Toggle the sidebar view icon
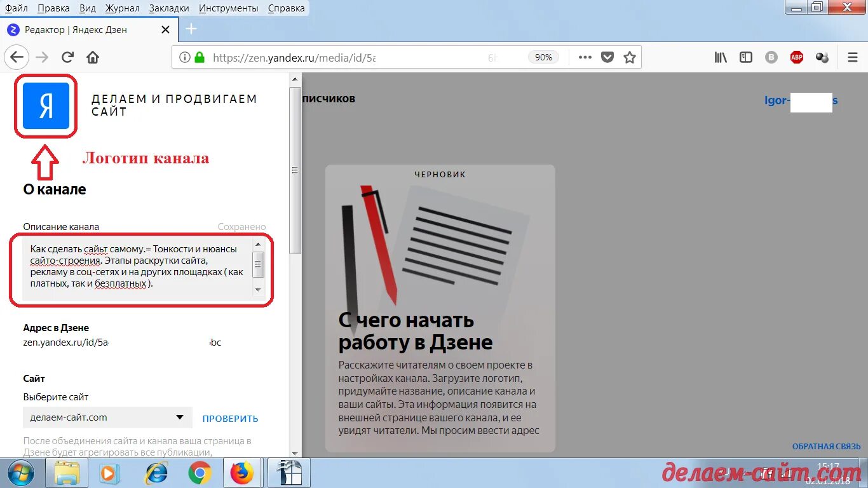 coord(746,57)
